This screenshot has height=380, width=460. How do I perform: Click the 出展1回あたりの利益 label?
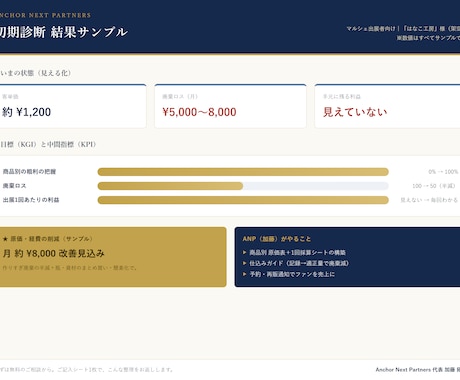31,200
